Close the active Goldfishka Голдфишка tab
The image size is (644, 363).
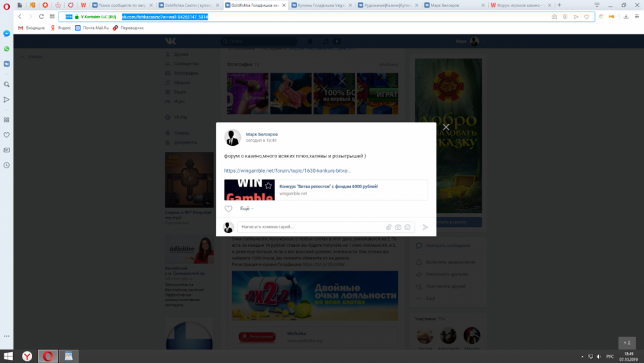tap(284, 5)
